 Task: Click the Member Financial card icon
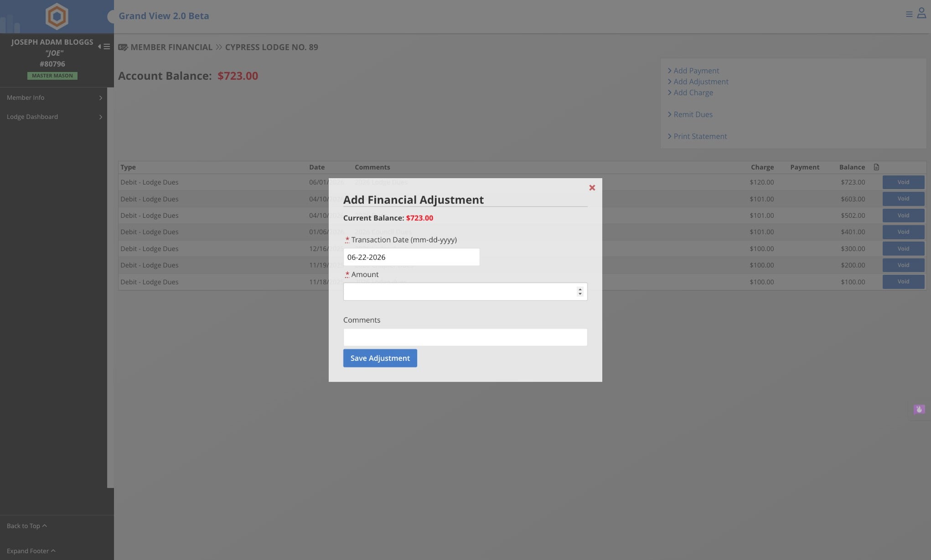(x=123, y=47)
